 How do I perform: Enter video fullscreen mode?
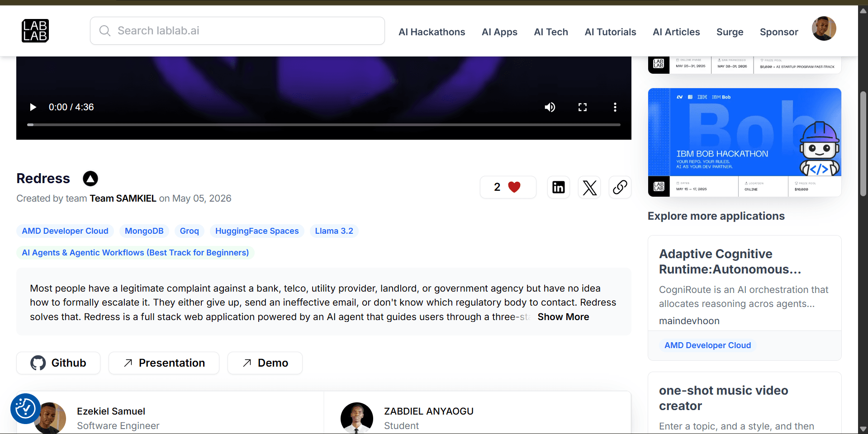(x=583, y=107)
